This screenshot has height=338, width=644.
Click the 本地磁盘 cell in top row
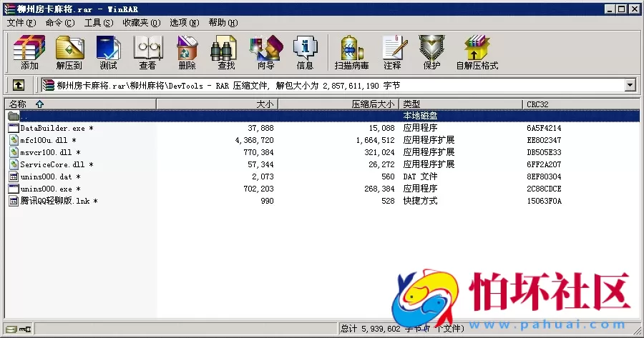(x=420, y=116)
